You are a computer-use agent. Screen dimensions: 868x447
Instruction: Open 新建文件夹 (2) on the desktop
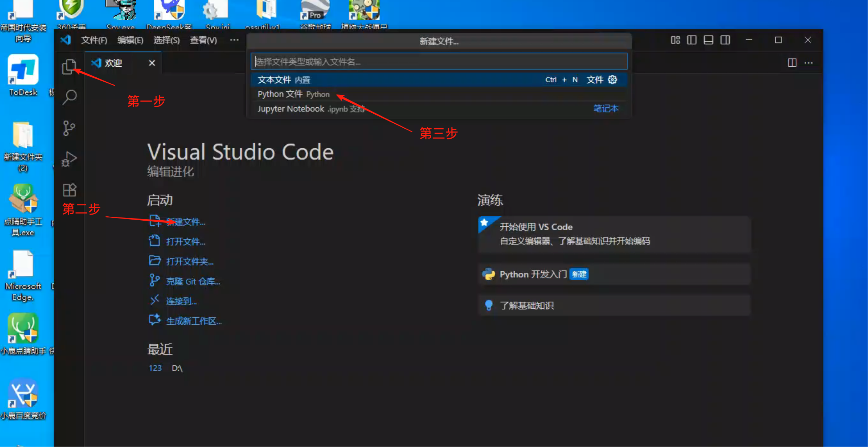point(23,147)
